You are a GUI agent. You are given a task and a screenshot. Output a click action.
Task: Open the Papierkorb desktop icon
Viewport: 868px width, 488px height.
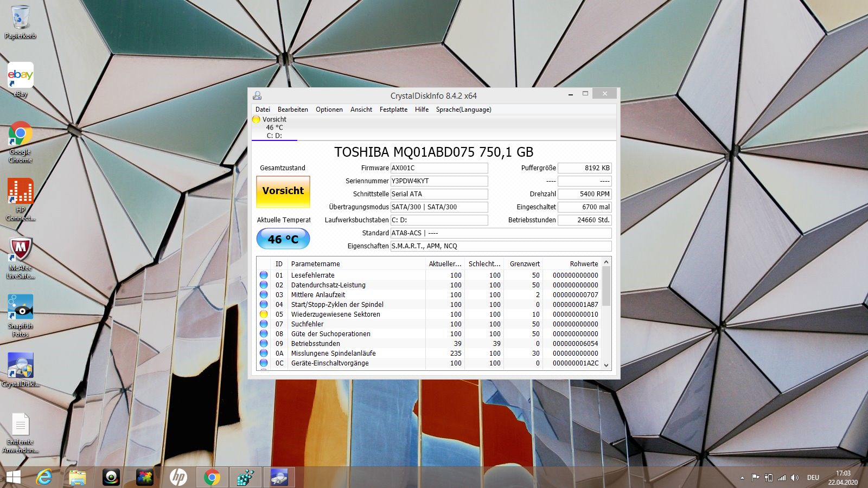coord(20,22)
